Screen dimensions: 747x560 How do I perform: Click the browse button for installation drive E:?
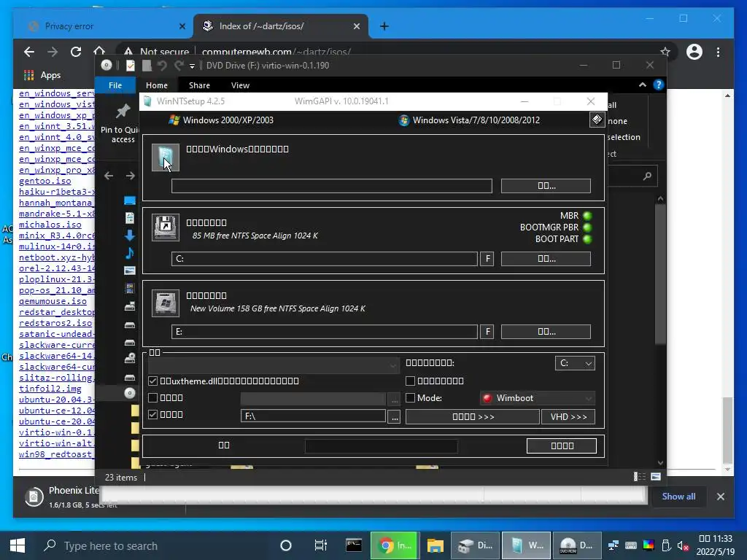tap(546, 332)
